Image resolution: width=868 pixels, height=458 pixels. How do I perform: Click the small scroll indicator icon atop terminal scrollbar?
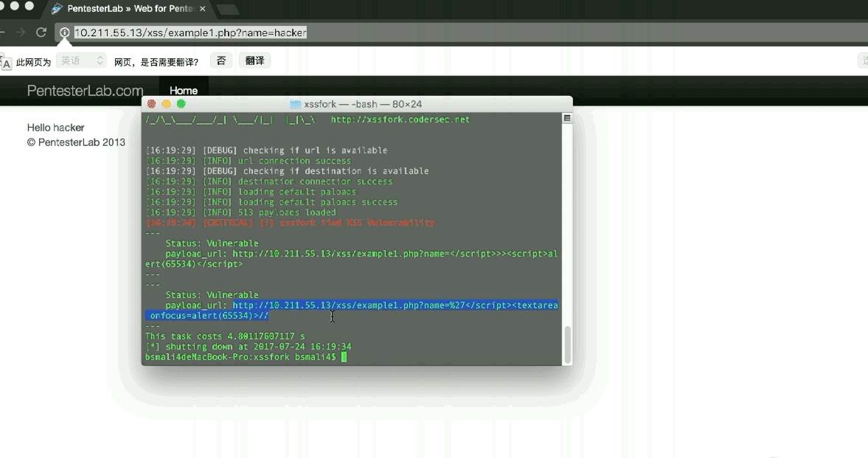[x=567, y=118]
